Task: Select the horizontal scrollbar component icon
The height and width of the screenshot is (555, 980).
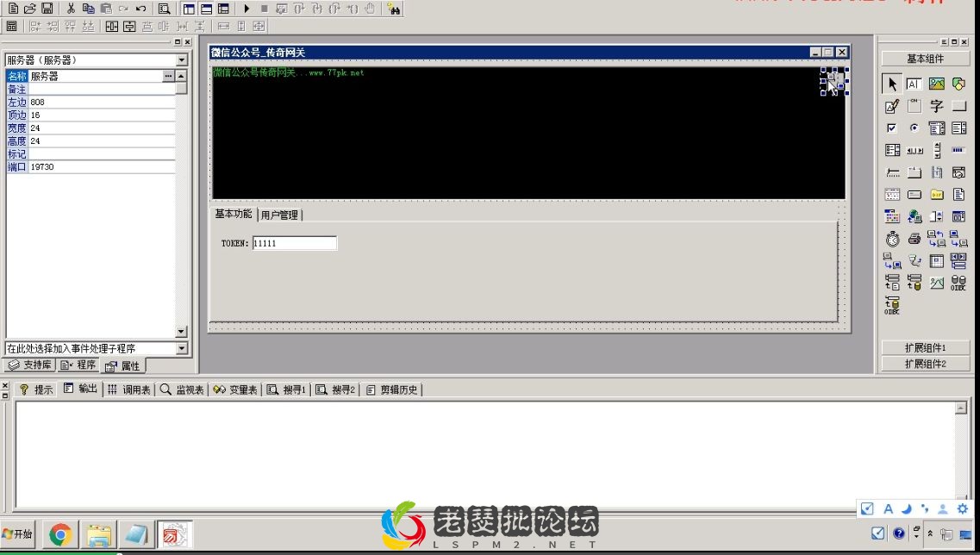Action: (914, 151)
